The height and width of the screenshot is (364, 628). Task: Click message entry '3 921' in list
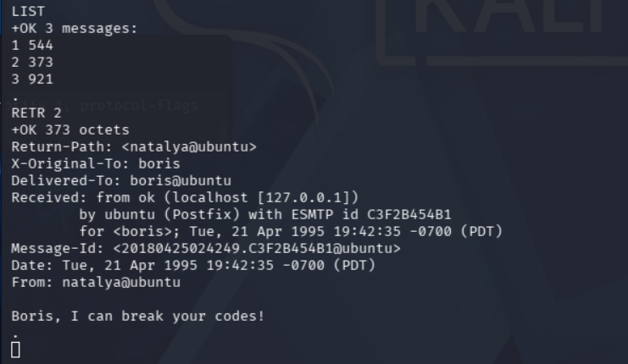pos(32,79)
